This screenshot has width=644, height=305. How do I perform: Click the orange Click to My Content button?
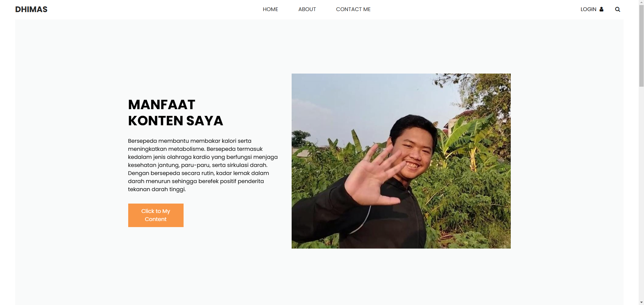[x=156, y=215]
